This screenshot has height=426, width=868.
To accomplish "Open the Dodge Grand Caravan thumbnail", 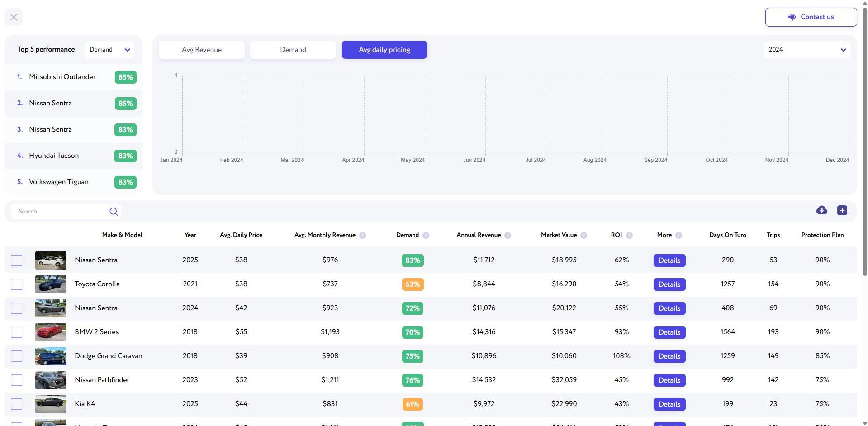I will pos(51,356).
